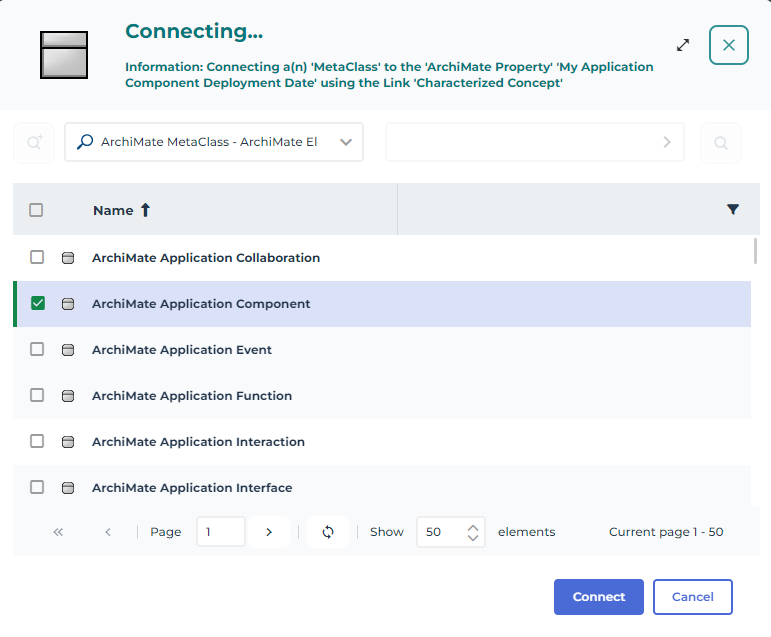Go to previous page arrow
This screenshot has width=771, height=637.
(108, 532)
